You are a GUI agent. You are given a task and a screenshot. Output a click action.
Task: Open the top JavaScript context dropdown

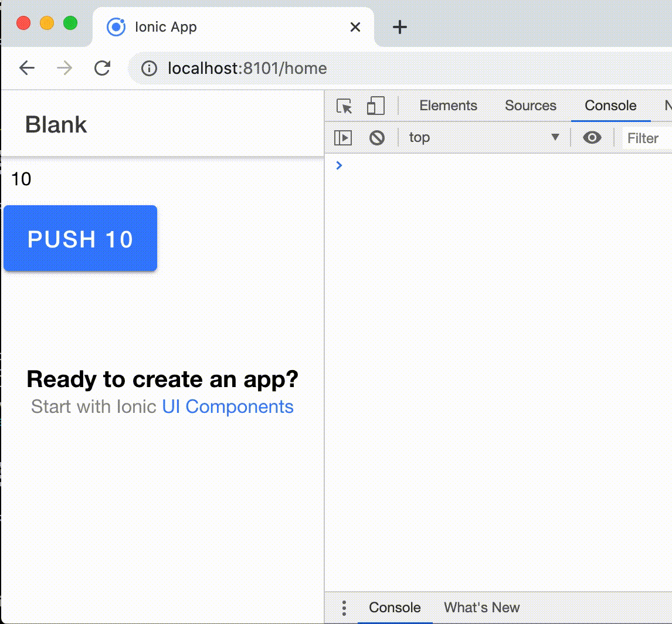484,138
